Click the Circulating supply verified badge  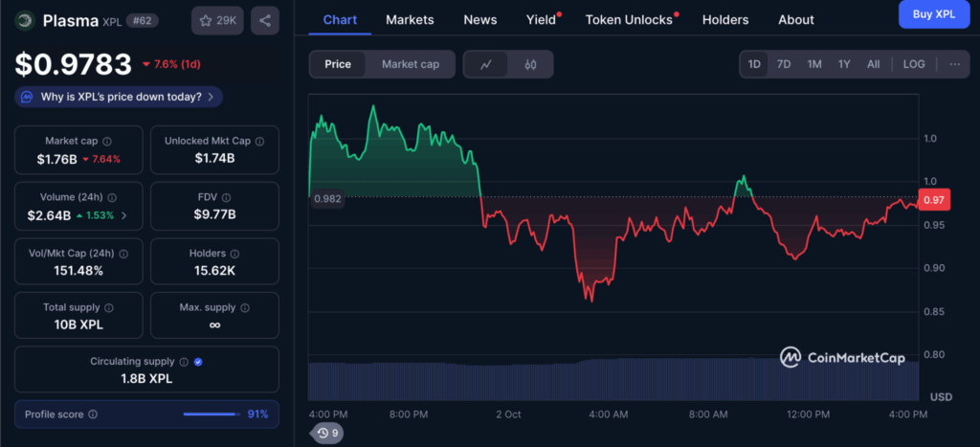197,362
